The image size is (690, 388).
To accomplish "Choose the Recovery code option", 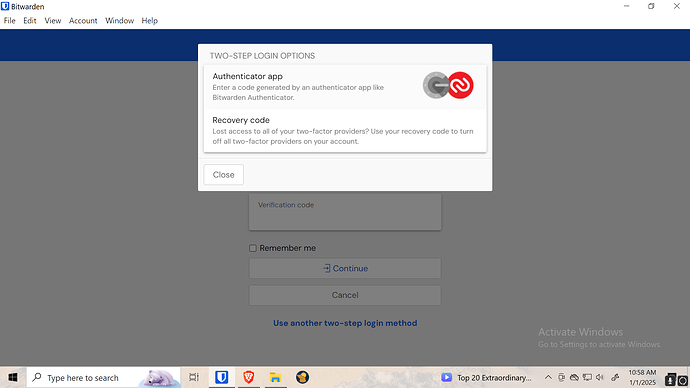I will pyautogui.click(x=345, y=130).
